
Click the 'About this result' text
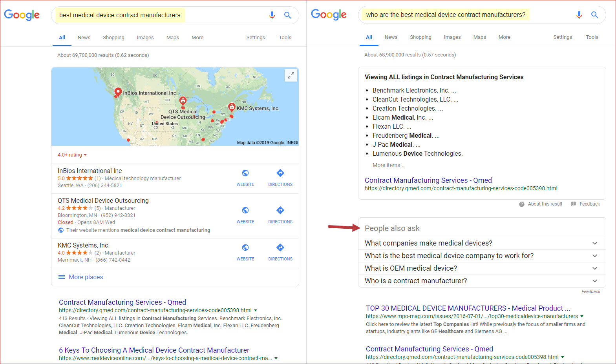(545, 204)
